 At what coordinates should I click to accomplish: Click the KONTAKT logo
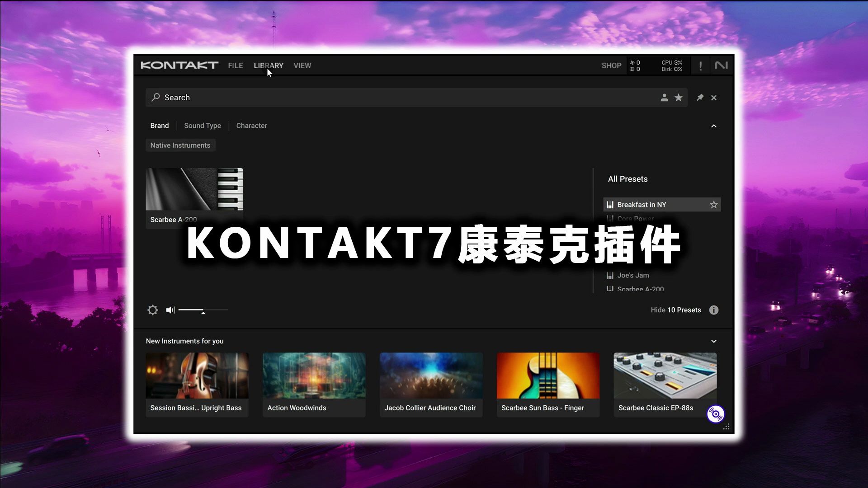click(179, 66)
